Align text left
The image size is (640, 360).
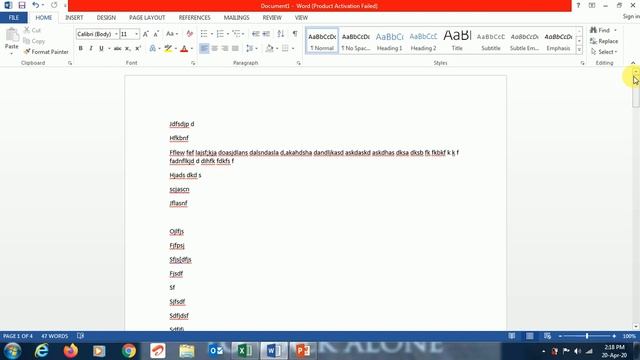[204, 49]
